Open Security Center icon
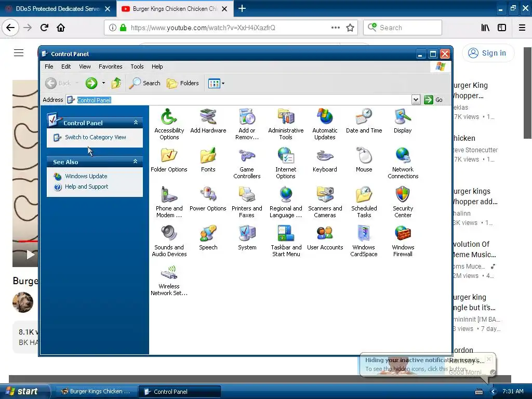The image size is (532, 399). click(x=403, y=202)
